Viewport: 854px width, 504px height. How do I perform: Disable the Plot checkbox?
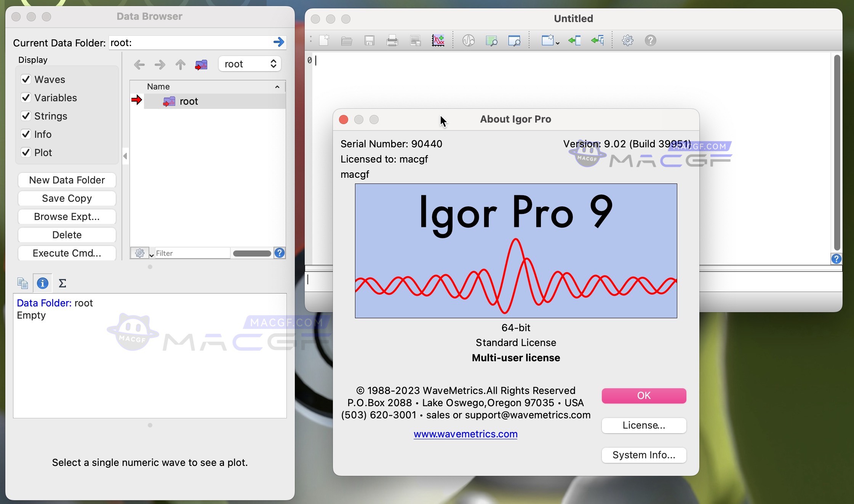point(26,152)
